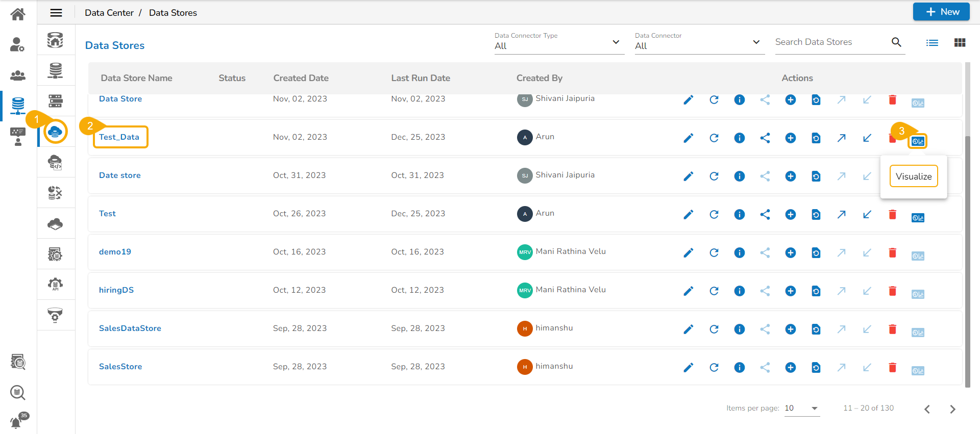Screen dimensions: 980x434
Task: Click the Visualize icon for Test_Data
Action: pyautogui.click(x=918, y=141)
